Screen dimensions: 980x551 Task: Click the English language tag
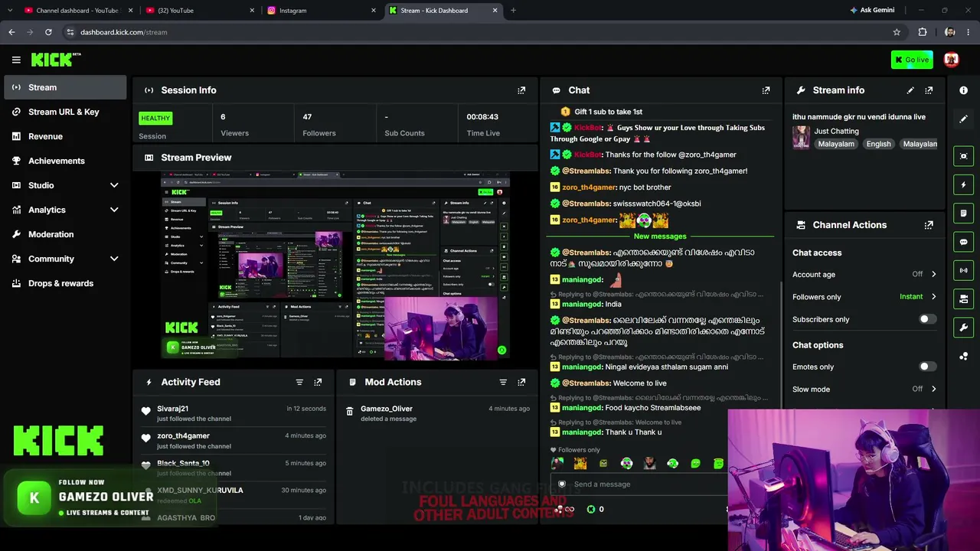pos(878,144)
